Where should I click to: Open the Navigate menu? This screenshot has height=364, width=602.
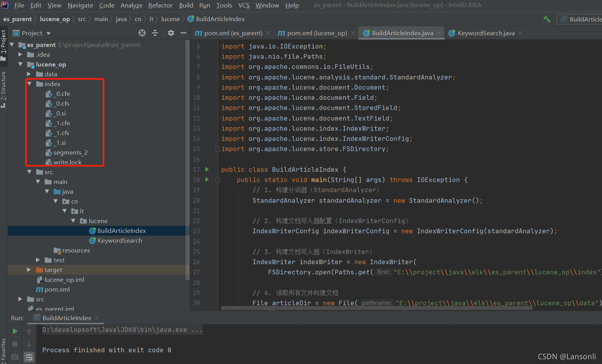click(80, 5)
